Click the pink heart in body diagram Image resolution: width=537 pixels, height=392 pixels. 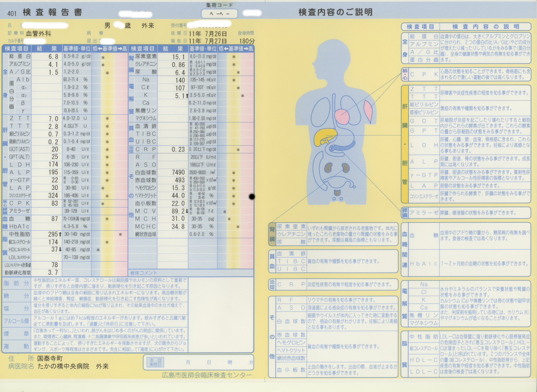coord(342,117)
